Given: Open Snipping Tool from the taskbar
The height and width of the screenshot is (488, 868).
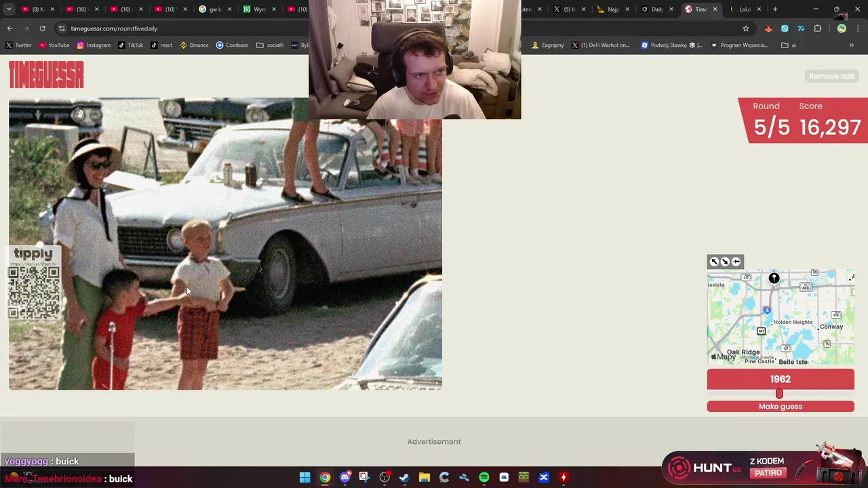Looking at the screenshot, I should (364, 477).
